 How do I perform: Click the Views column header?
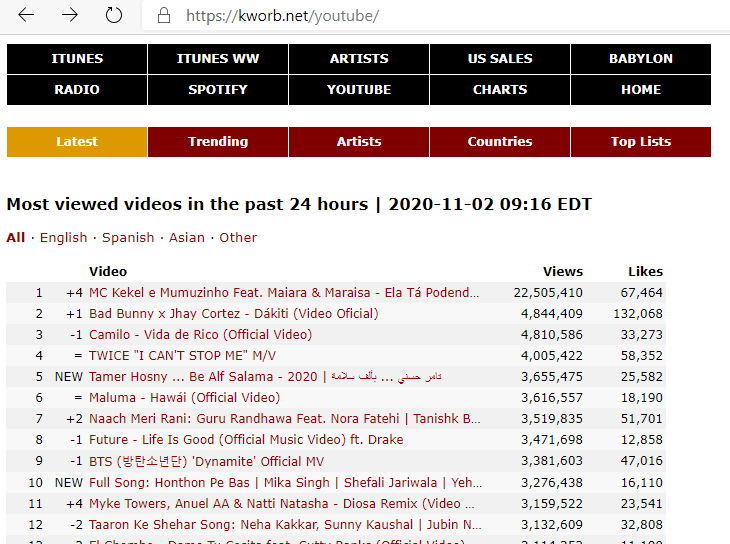coord(563,271)
